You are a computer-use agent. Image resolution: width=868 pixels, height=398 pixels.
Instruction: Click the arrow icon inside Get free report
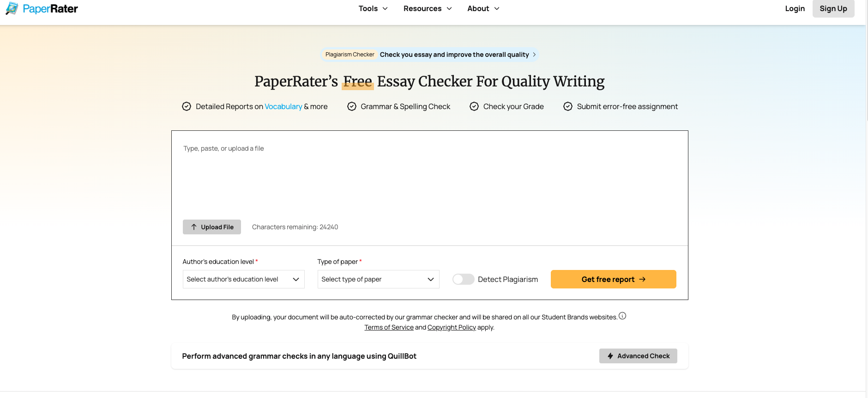pos(643,279)
